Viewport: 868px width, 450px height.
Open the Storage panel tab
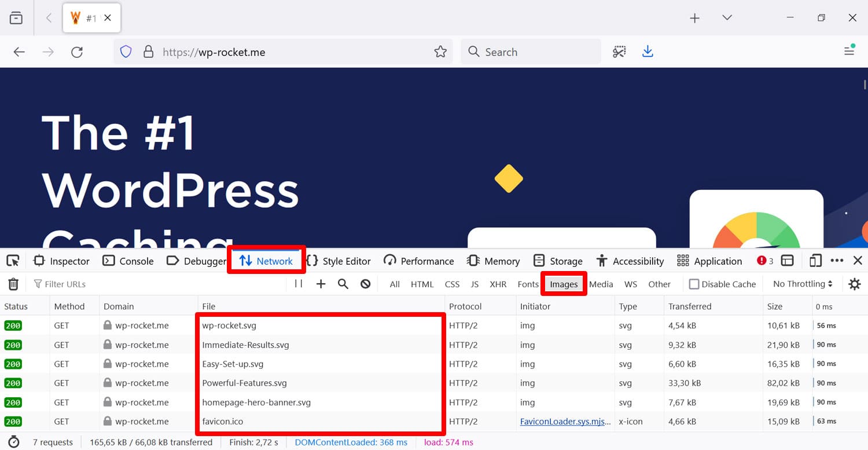[558, 261]
